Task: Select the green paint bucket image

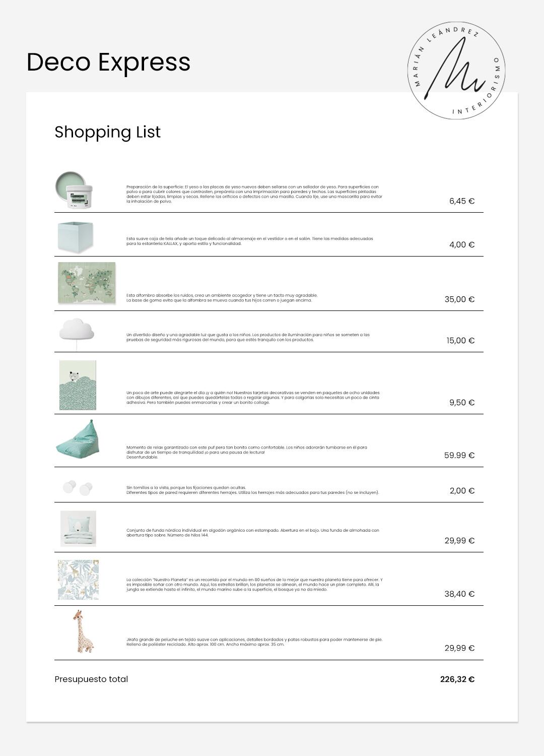Action: click(x=75, y=190)
